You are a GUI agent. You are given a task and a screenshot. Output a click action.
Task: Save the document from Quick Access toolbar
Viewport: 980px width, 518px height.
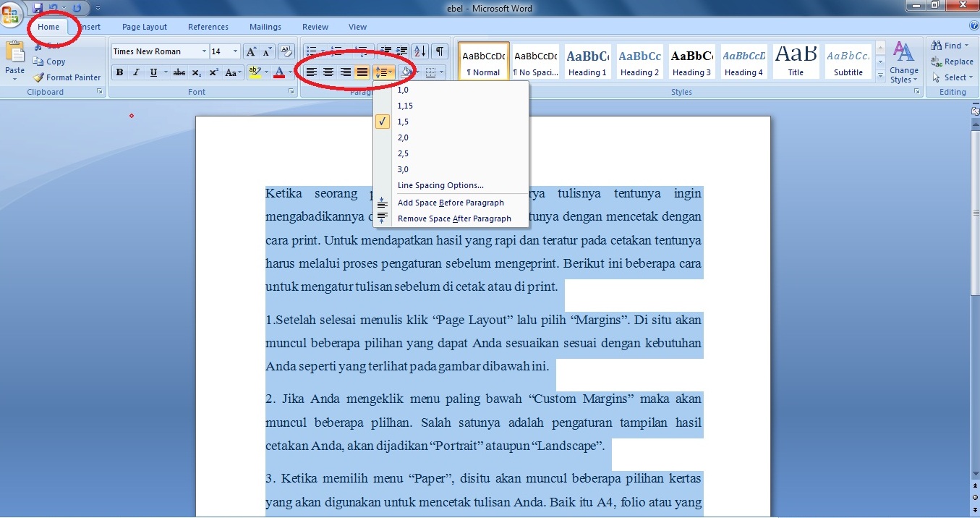point(37,8)
